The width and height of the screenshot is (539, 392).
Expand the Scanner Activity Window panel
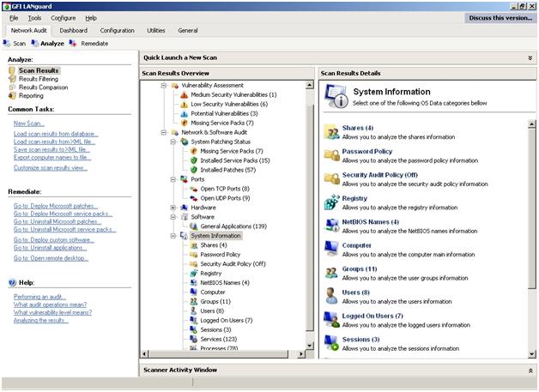pos(530,371)
